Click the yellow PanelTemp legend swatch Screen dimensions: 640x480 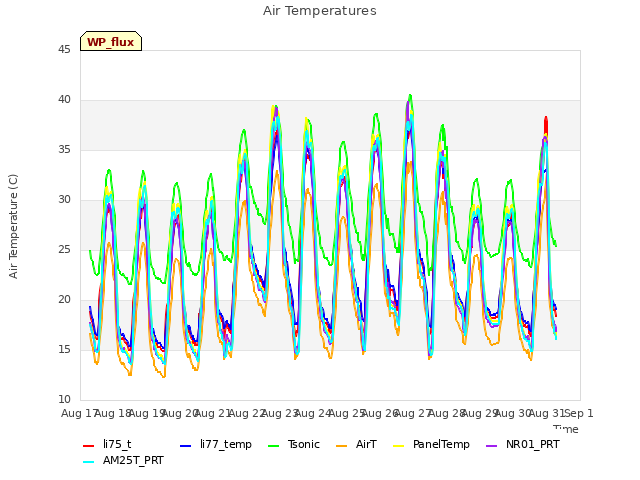point(398,446)
